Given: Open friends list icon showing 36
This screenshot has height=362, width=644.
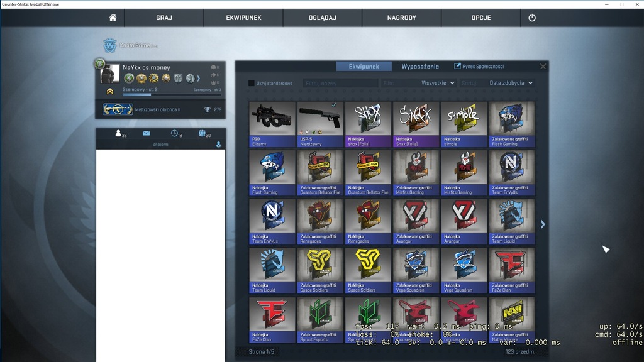Looking at the screenshot, I should 121,133.
